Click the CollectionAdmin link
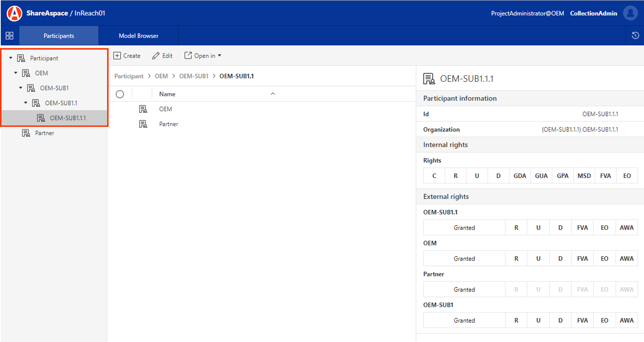 tap(593, 13)
